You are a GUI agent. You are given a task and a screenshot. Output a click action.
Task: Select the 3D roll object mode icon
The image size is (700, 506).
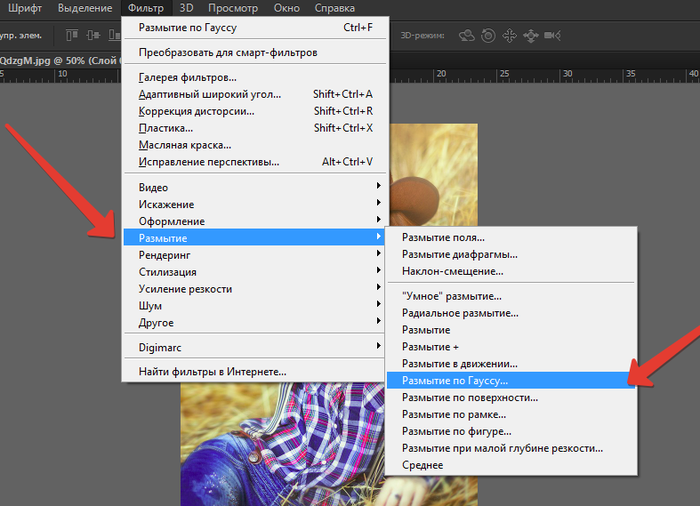click(488, 35)
